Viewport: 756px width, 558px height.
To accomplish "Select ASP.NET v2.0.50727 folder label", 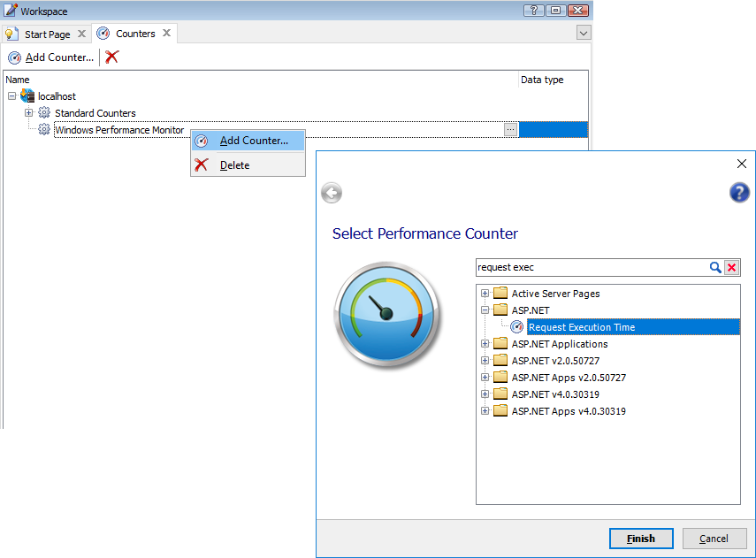I will tap(555, 361).
